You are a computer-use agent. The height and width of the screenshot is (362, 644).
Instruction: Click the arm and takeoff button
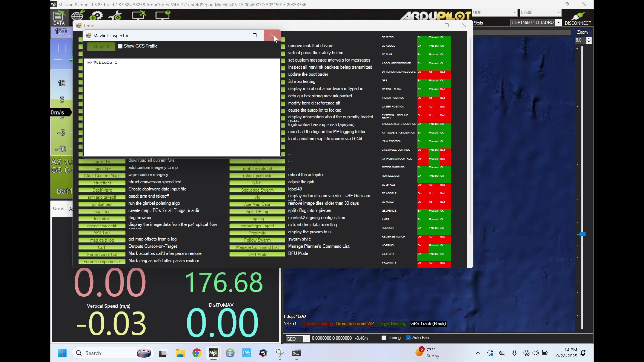click(x=102, y=197)
